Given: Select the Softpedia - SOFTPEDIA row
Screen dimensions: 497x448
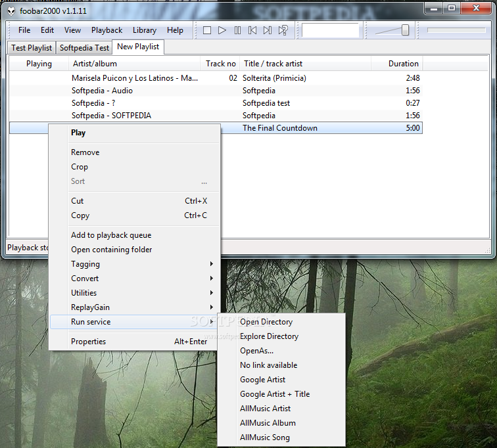Looking at the screenshot, I should click(x=216, y=116).
